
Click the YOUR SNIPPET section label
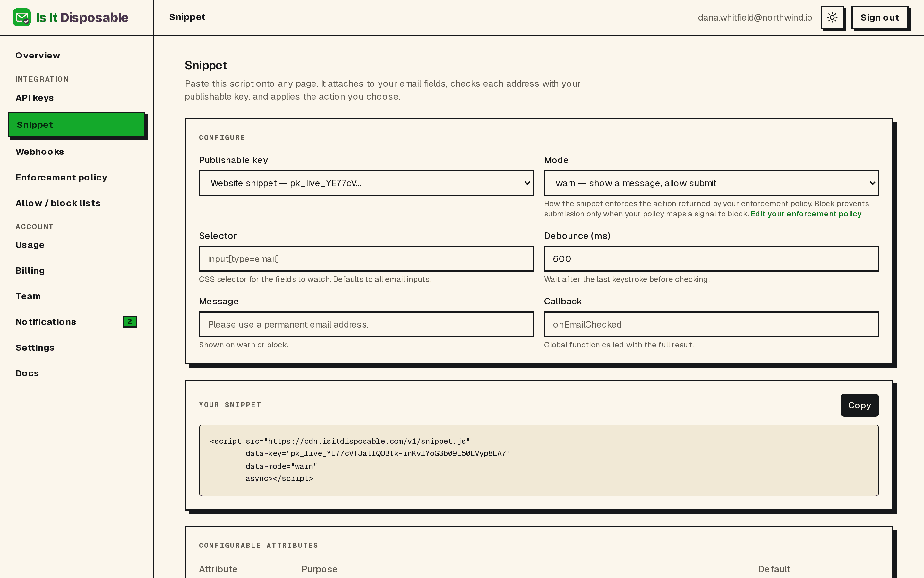coord(230,405)
